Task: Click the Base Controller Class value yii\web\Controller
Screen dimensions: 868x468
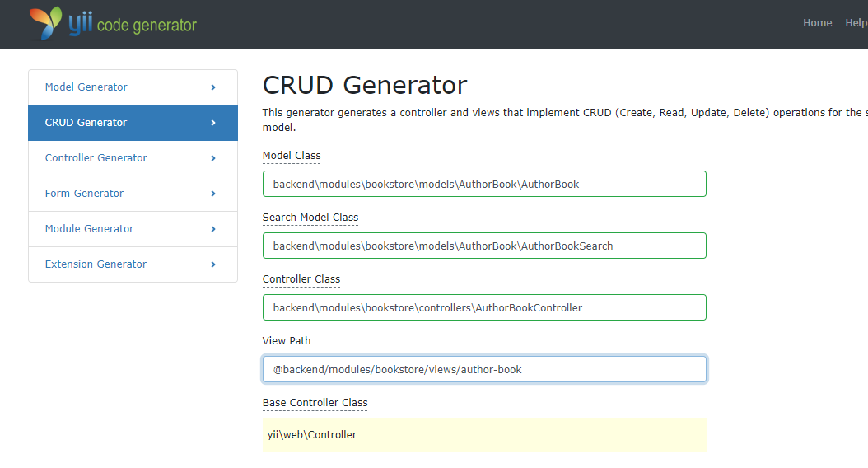Action: point(311,435)
